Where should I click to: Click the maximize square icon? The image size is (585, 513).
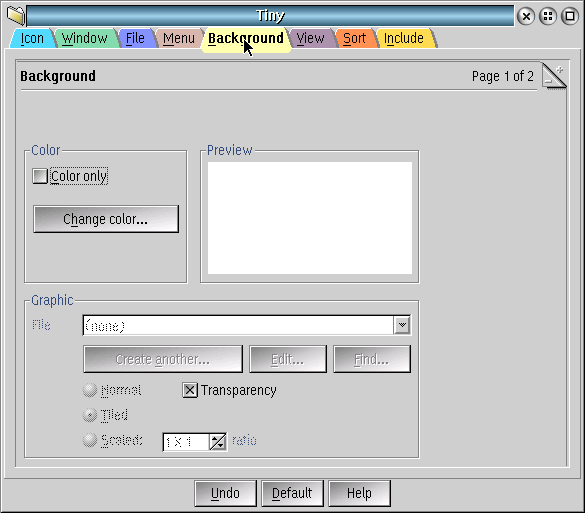[x=570, y=16]
